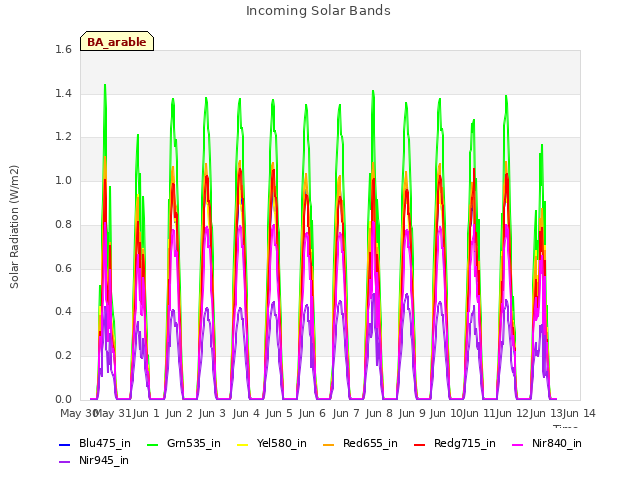This screenshot has height=480, width=640.
Task: Click the 1.2 y-axis tick label
Action: [63, 137]
